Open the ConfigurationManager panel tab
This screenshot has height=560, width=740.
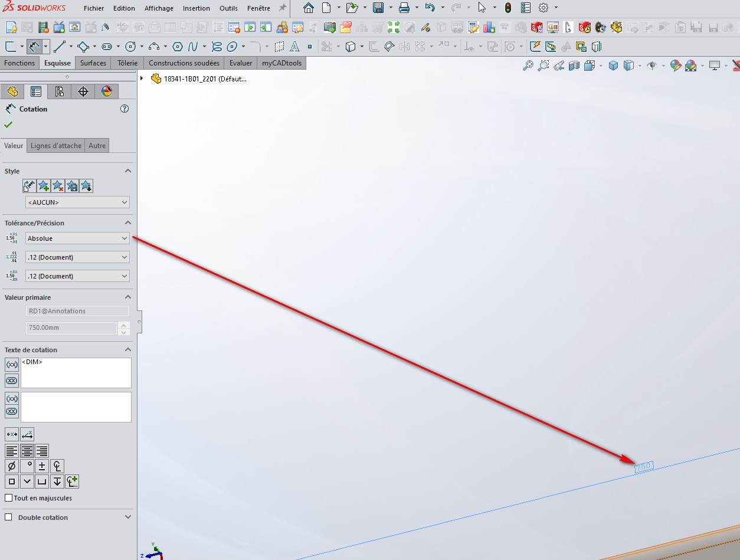(x=60, y=91)
